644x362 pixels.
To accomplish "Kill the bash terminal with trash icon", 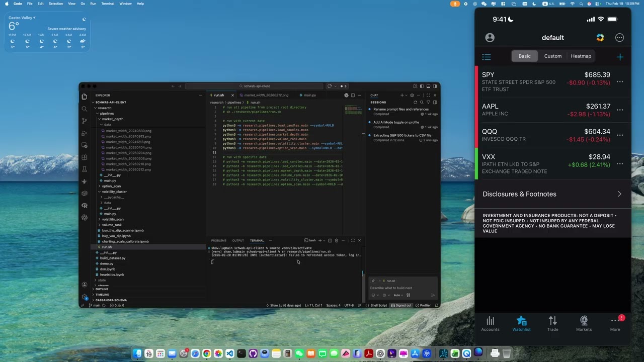I will [x=337, y=240].
